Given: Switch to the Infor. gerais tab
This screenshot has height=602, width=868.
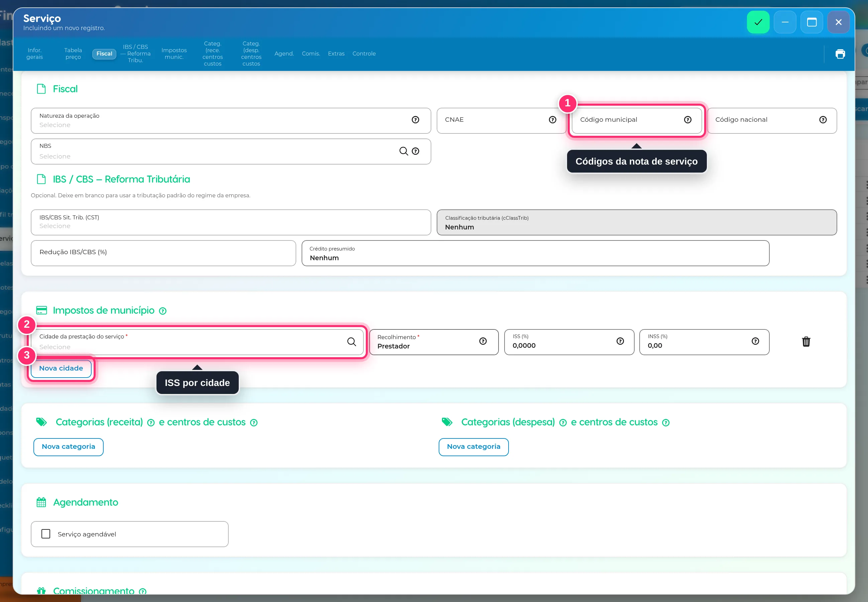Looking at the screenshot, I should [34, 54].
